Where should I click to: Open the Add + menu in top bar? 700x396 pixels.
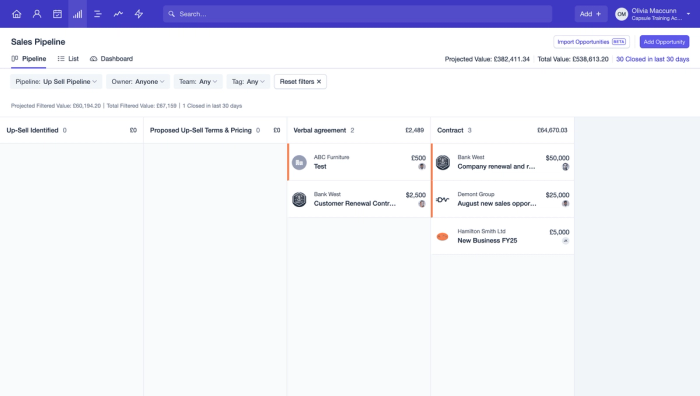pyautogui.click(x=591, y=14)
